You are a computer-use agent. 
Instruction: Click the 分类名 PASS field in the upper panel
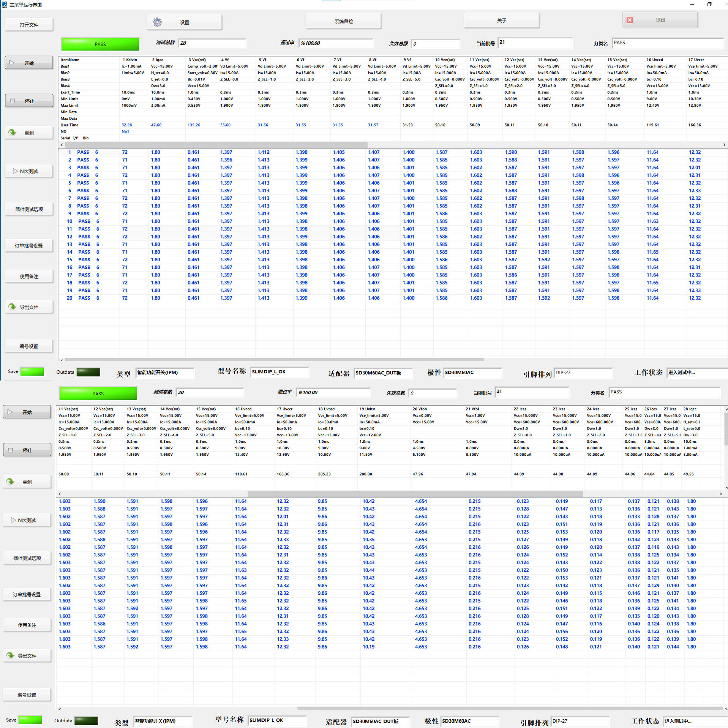point(668,43)
